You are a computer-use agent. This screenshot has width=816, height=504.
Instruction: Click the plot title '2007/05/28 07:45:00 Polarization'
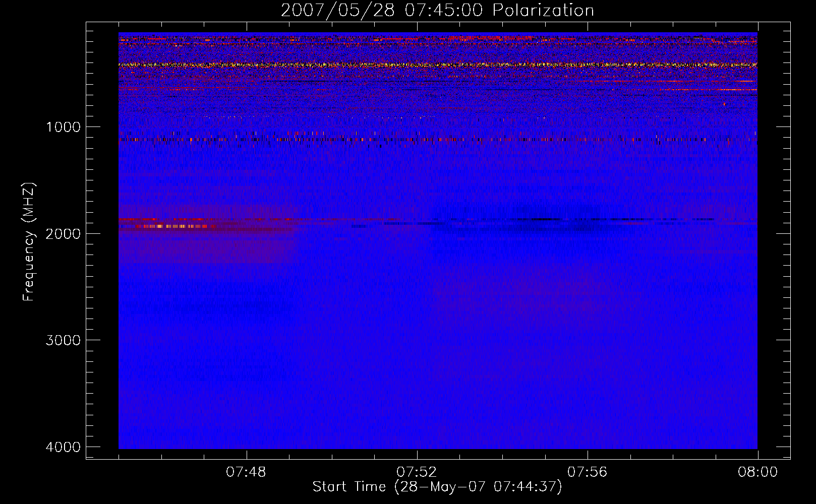[437, 10]
